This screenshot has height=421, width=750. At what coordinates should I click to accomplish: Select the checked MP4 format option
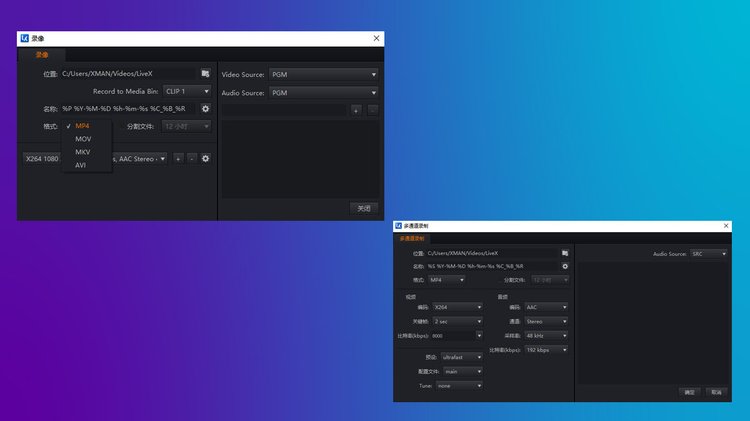tap(82, 126)
